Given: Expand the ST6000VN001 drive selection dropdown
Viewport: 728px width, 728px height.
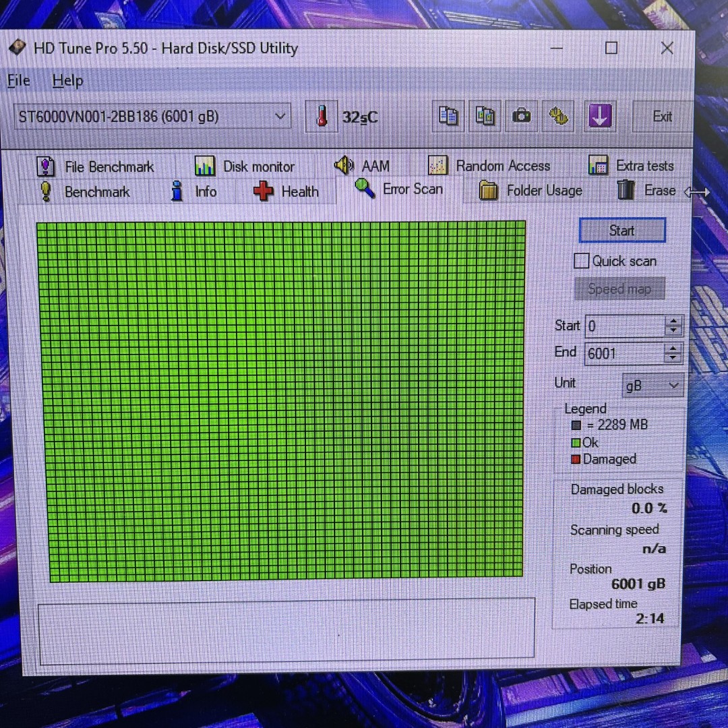Looking at the screenshot, I should [280, 117].
